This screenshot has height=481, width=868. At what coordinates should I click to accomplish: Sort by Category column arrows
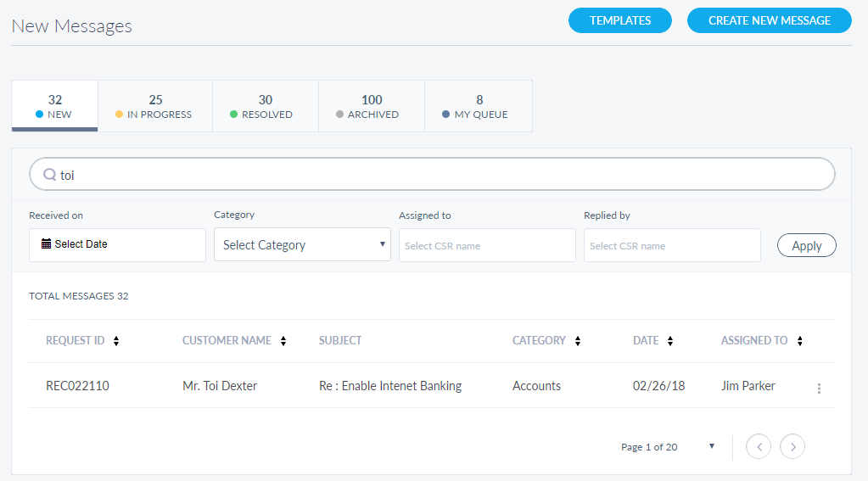[x=578, y=341]
